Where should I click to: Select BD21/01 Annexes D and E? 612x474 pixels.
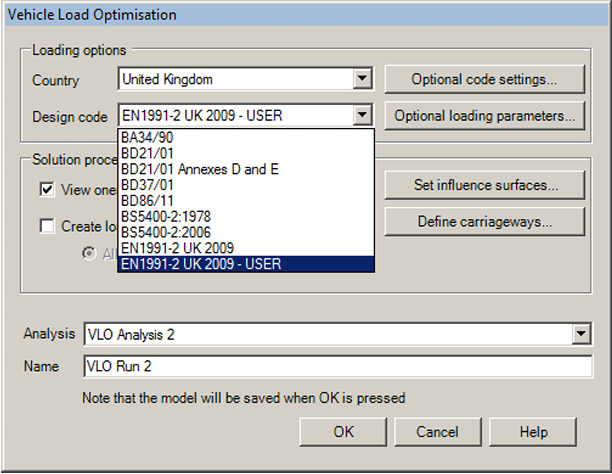[185, 170]
